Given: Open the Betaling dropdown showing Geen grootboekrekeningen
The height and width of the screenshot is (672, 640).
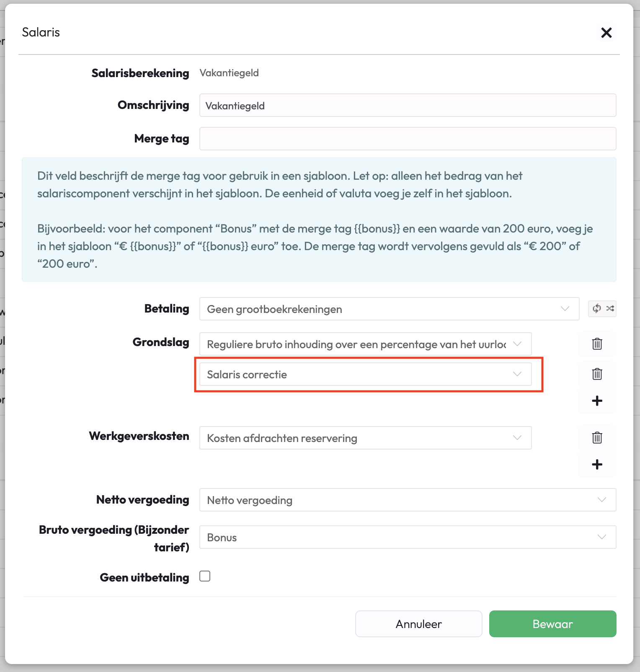Looking at the screenshot, I should tap(389, 309).
